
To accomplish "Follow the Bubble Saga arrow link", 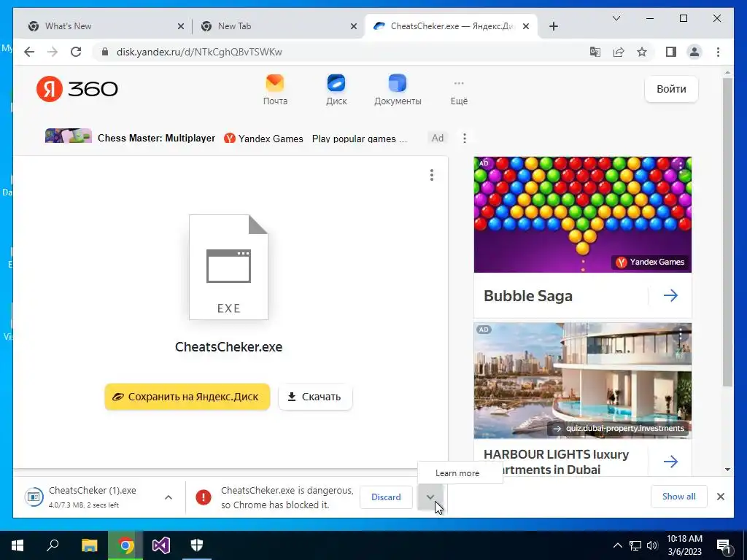I will pyautogui.click(x=670, y=296).
